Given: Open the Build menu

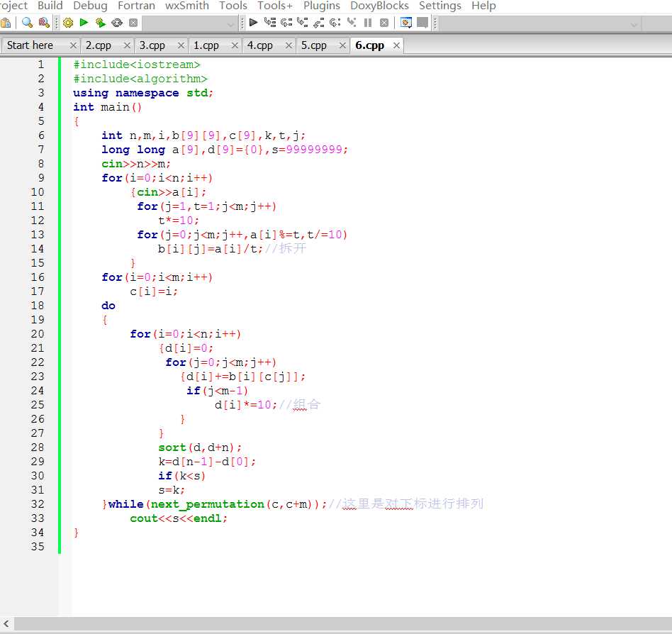Looking at the screenshot, I should [50, 6].
